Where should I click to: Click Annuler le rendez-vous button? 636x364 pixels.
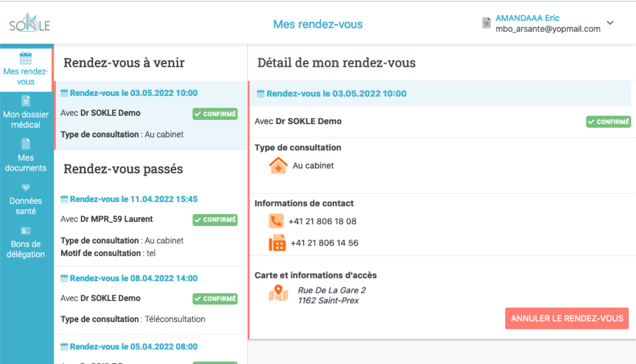point(567,318)
